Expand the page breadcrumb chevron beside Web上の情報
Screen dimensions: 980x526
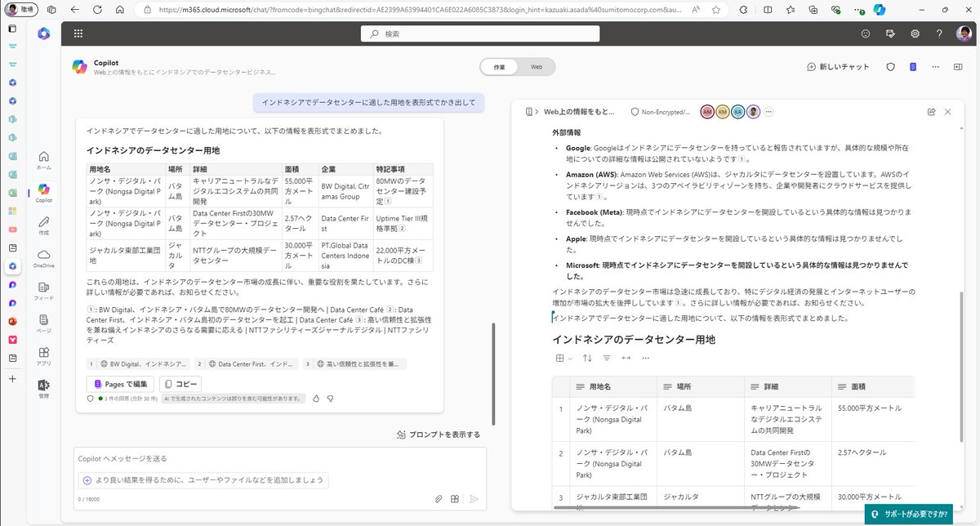[537, 111]
